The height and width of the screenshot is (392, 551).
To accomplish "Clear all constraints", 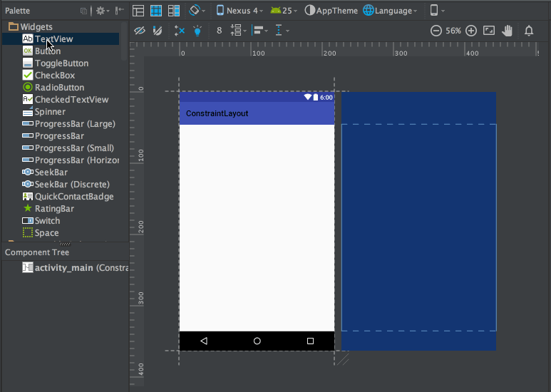I will pos(179,31).
